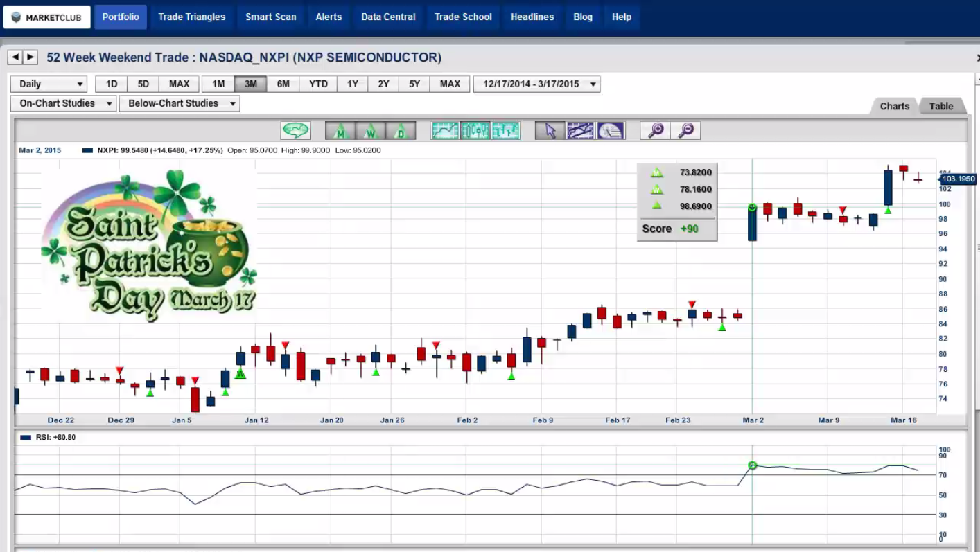The height and width of the screenshot is (552, 980).
Task: Zoom out of the chart
Action: 685,130
